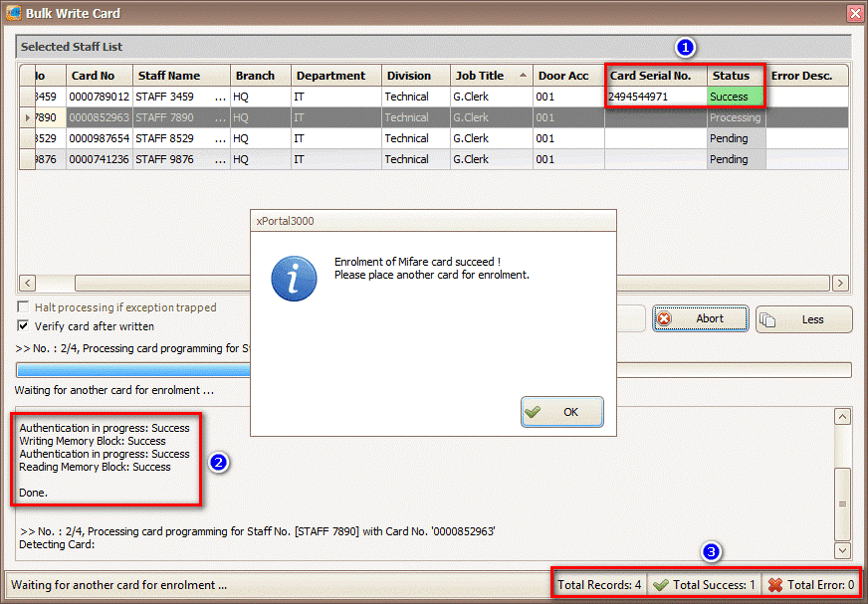Viewport: 868px width, 604px height.
Task: Select the row indicator arrow for STAFF 7890
Action: tap(27, 117)
